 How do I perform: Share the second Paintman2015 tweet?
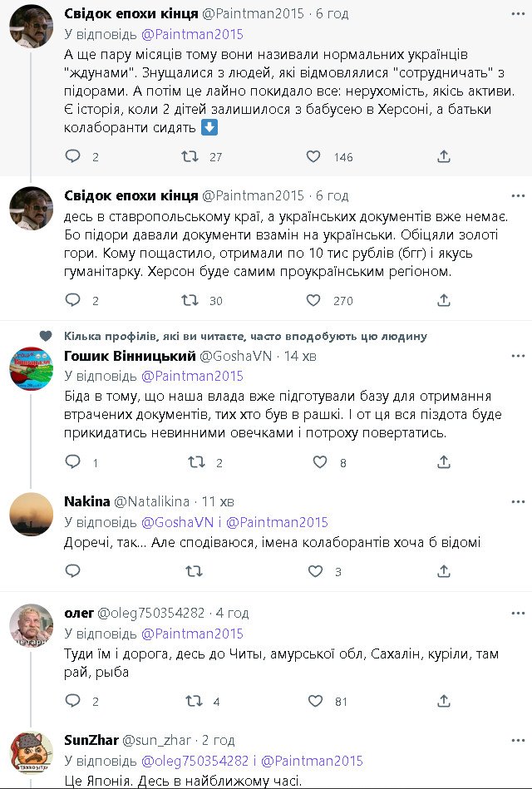444,300
